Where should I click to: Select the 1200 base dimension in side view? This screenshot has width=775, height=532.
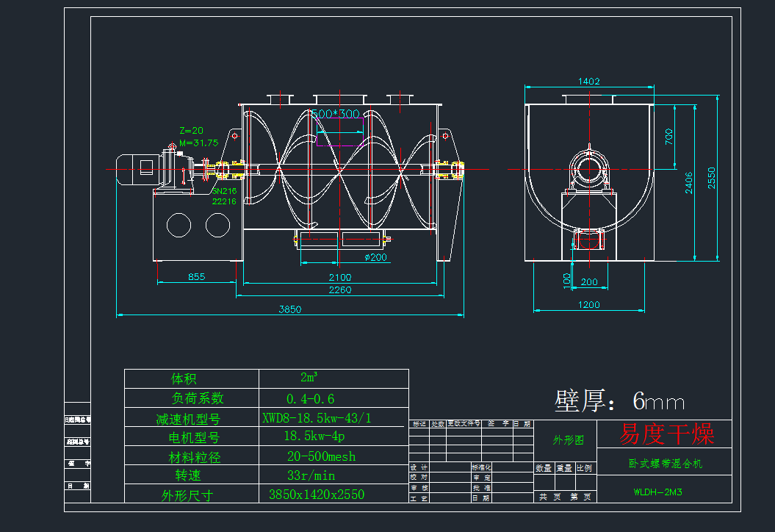(589, 305)
